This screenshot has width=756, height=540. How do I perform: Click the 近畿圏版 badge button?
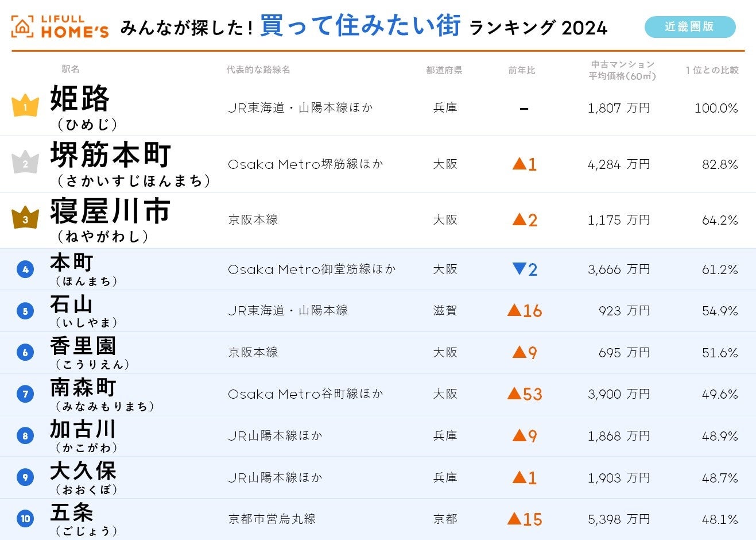click(689, 27)
